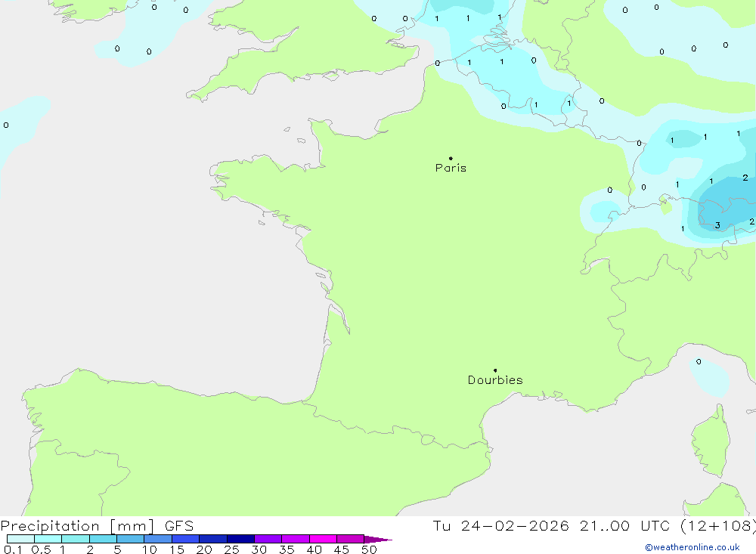Click the Tu 24-02-2026 21.00 UTC timestamp
This screenshot has width=756, height=554.
coord(594,525)
